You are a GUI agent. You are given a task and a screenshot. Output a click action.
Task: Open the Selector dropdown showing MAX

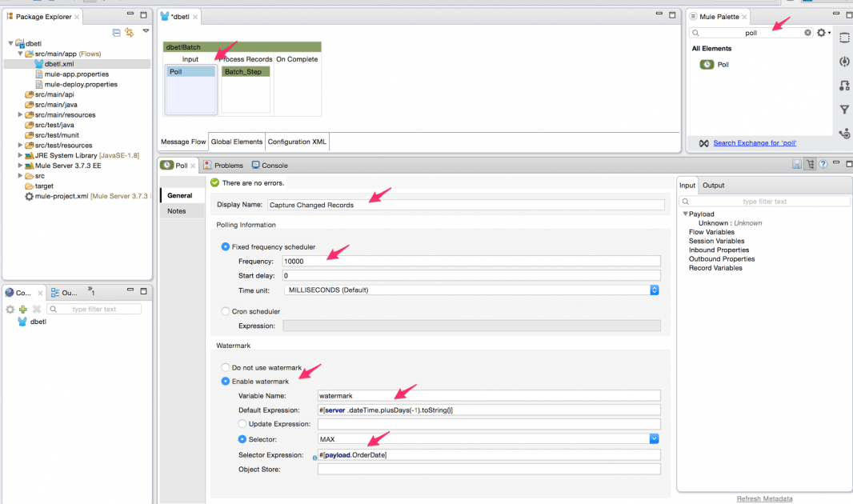652,438
